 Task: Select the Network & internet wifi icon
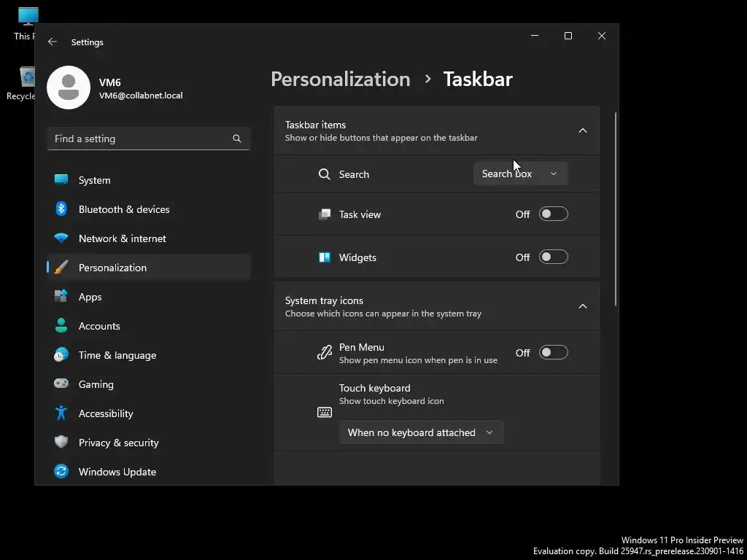click(x=61, y=238)
